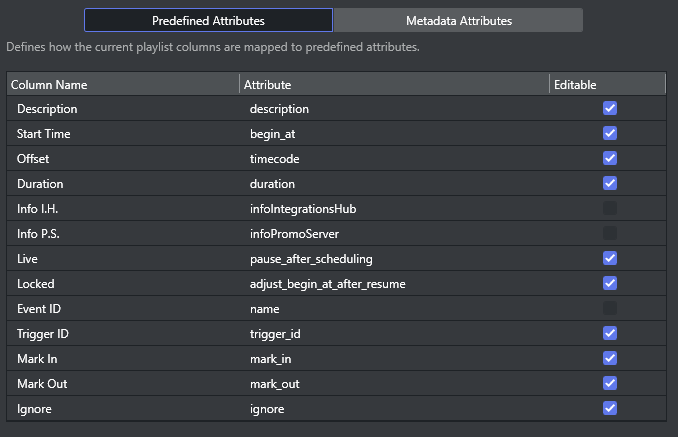The width and height of the screenshot is (678, 437).
Task: Toggle the Editable checkbox for Live row
Action: 610,258
